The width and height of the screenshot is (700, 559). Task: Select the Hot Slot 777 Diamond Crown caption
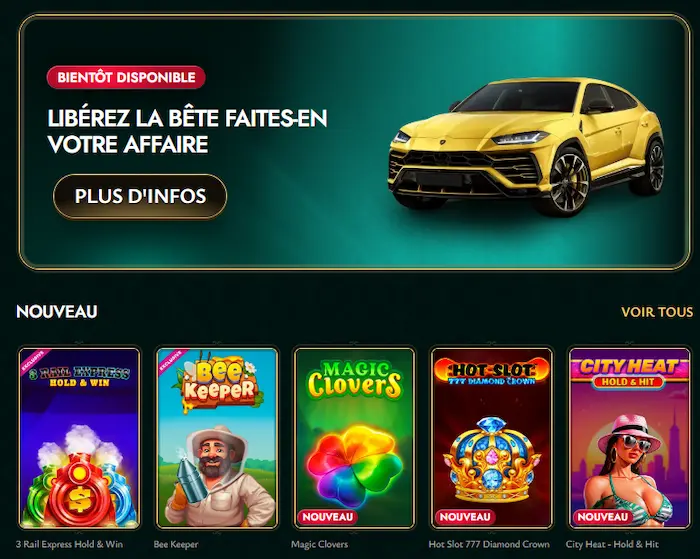pyautogui.click(x=489, y=544)
